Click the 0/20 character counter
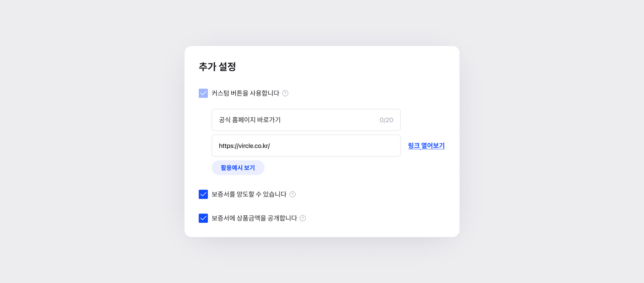644x283 pixels. (386, 120)
